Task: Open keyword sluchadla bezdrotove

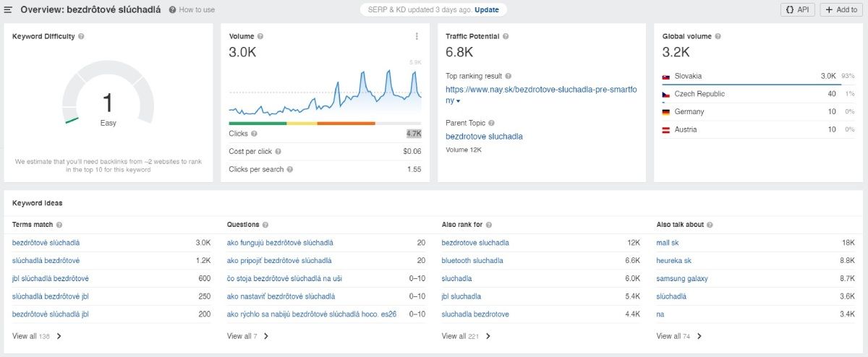Action: (x=475, y=314)
